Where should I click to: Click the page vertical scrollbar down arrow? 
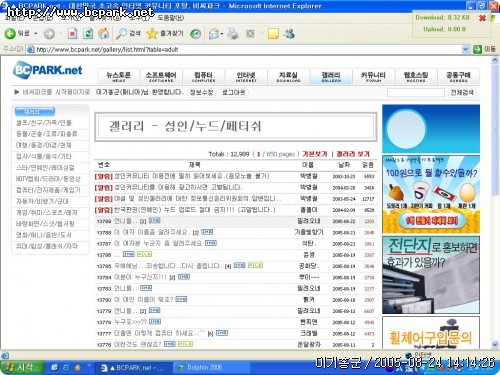coord(495,344)
